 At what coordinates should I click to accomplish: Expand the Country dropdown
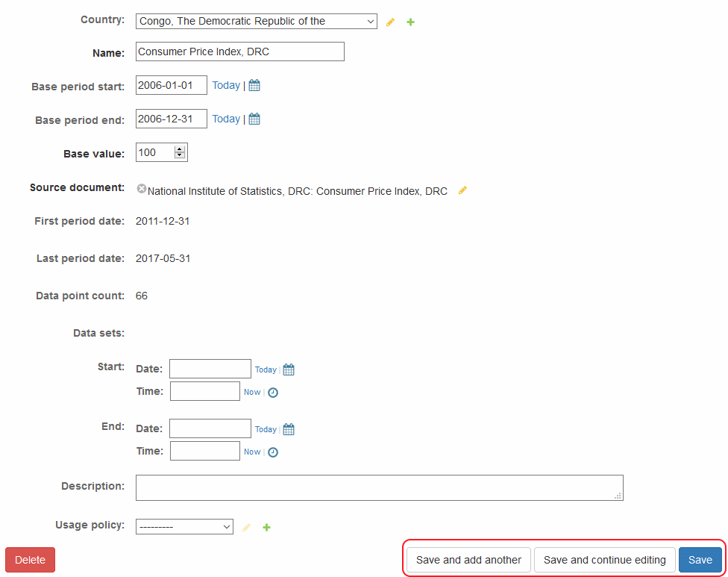(257, 22)
